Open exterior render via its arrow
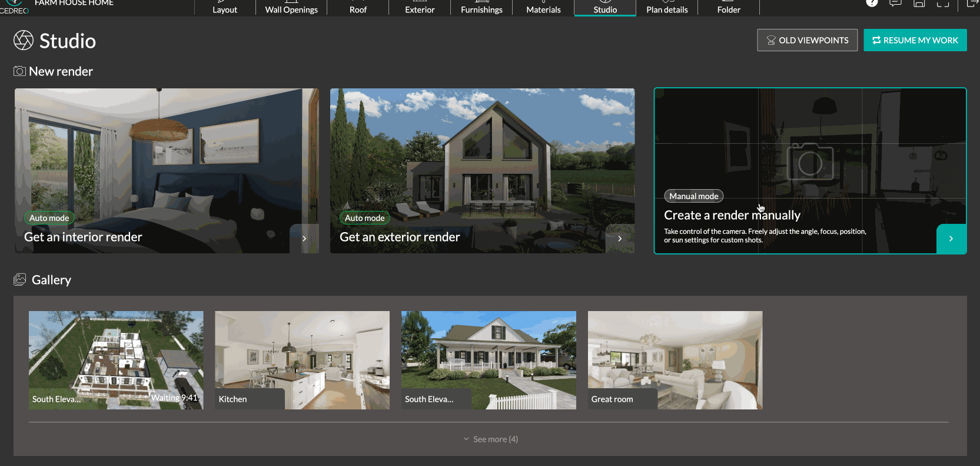Viewport: 980px width, 466px height. [620, 239]
